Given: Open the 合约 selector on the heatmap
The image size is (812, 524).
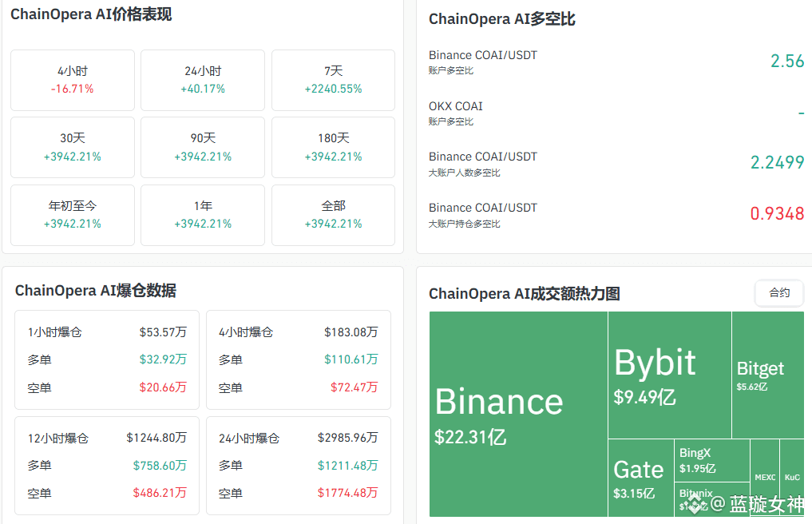Looking at the screenshot, I should click(x=779, y=293).
